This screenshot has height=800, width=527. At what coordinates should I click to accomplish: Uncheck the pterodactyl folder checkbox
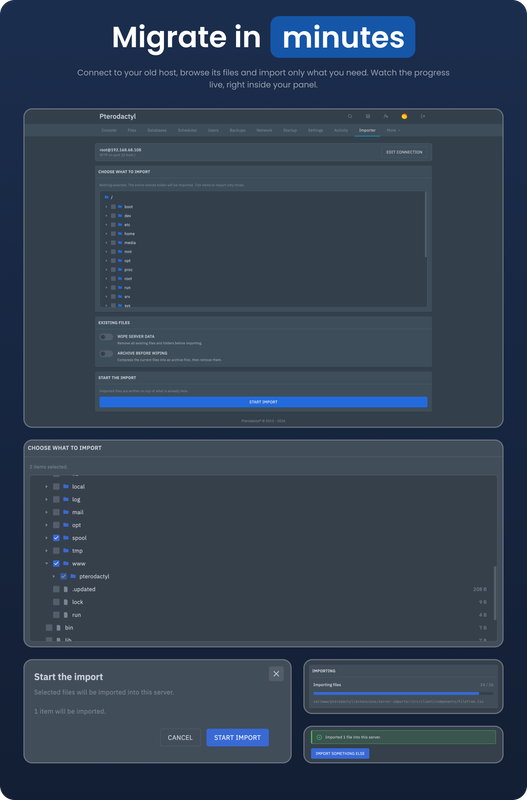[x=63, y=576]
